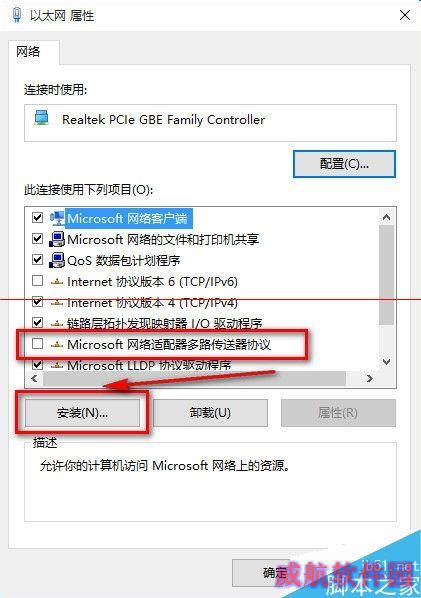Screen dimensions: 421x598
Task: Select Internet 协议版本 4 (TCP/IPv4) item
Action: point(152,303)
